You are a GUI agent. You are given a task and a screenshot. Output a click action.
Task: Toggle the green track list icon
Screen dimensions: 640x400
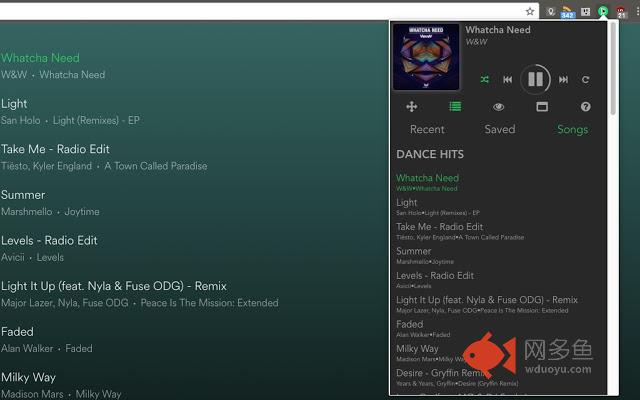pyautogui.click(x=455, y=107)
